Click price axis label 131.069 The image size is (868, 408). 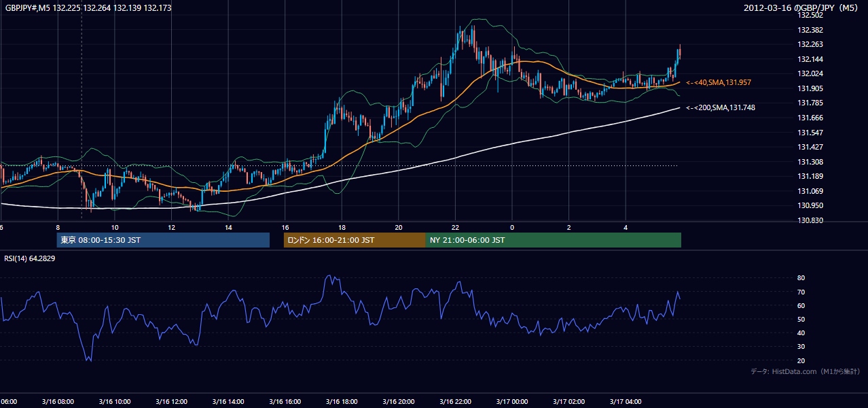tap(810, 191)
